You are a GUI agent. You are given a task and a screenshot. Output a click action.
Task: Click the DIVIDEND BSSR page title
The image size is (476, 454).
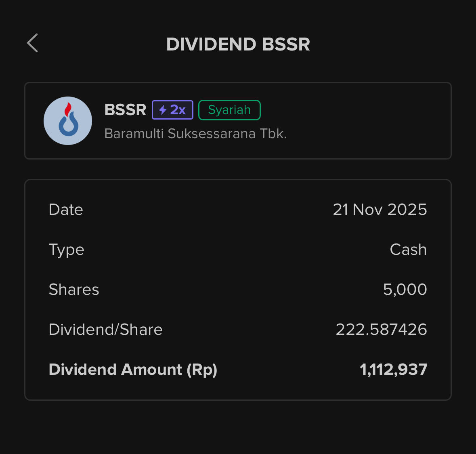238,44
